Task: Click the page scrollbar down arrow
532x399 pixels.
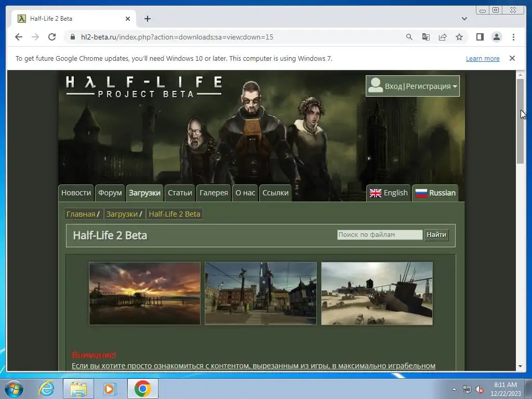Action: (x=520, y=366)
